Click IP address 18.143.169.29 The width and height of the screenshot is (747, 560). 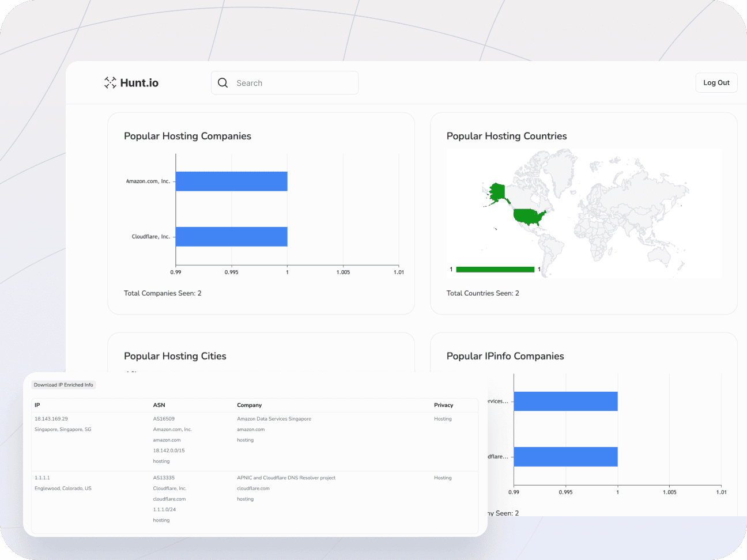tap(51, 419)
